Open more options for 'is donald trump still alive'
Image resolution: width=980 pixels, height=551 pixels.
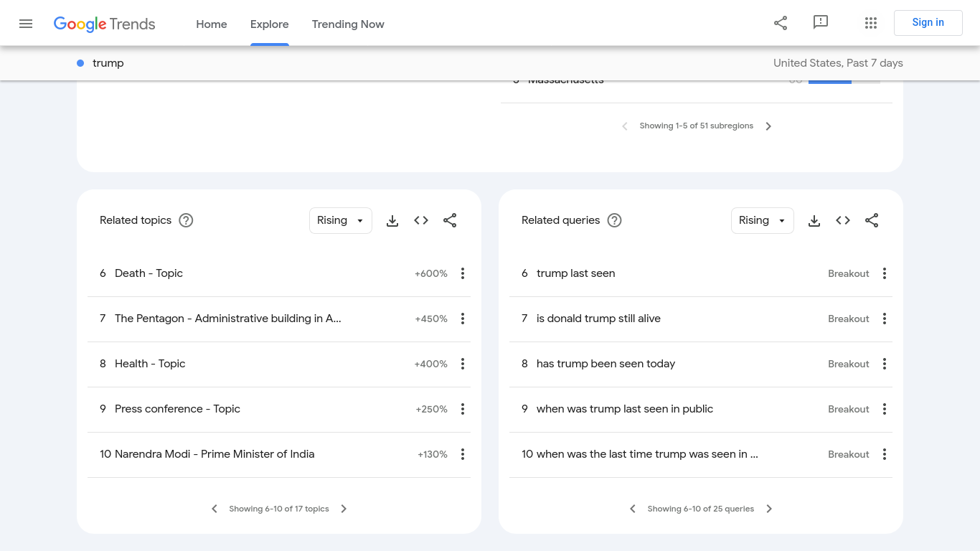[x=885, y=319]
